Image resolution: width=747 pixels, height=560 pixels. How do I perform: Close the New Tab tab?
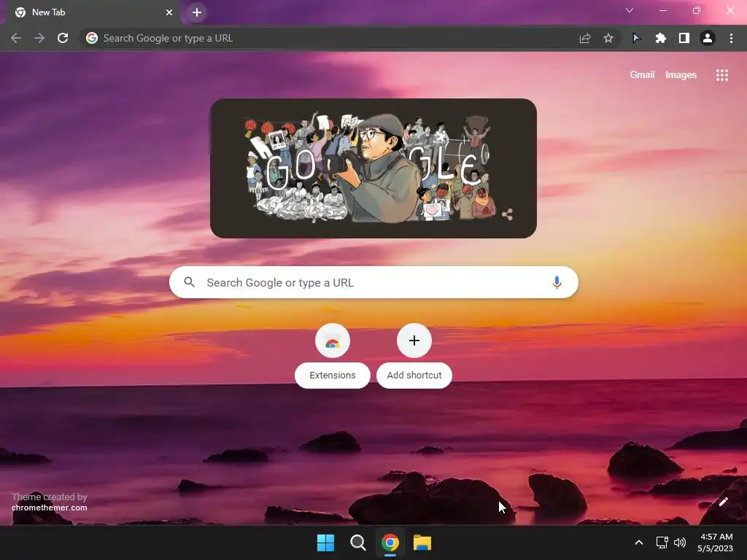pos(169,12)
